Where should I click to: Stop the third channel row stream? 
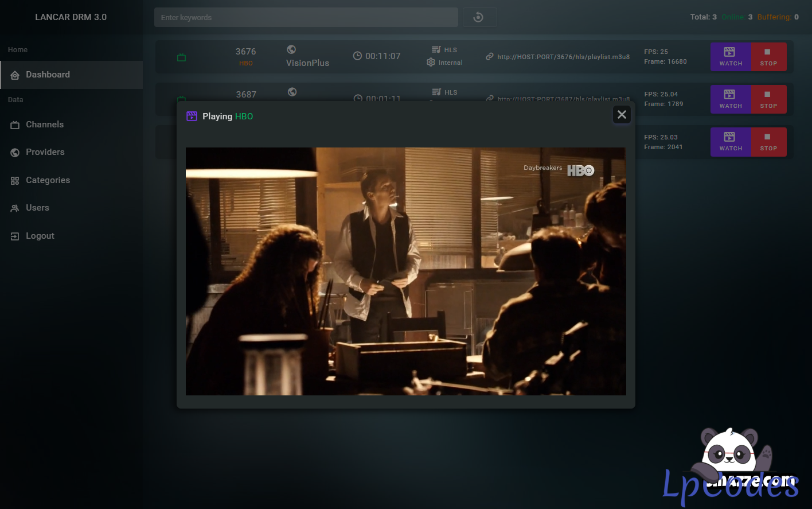[768, 142]
